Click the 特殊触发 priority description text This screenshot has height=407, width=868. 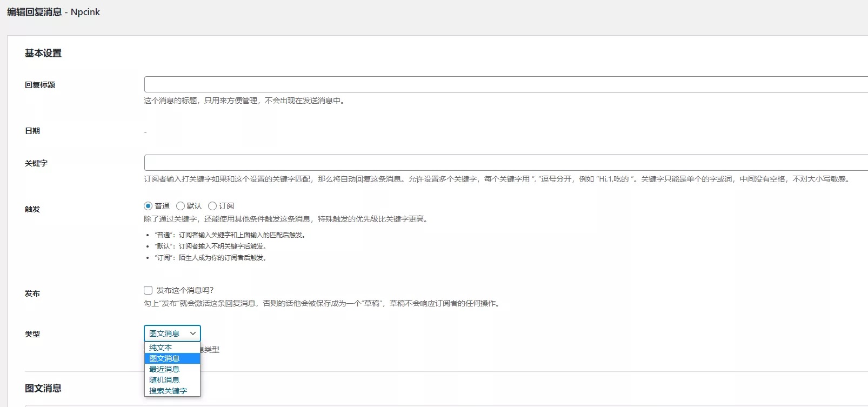tap(288, 219)
